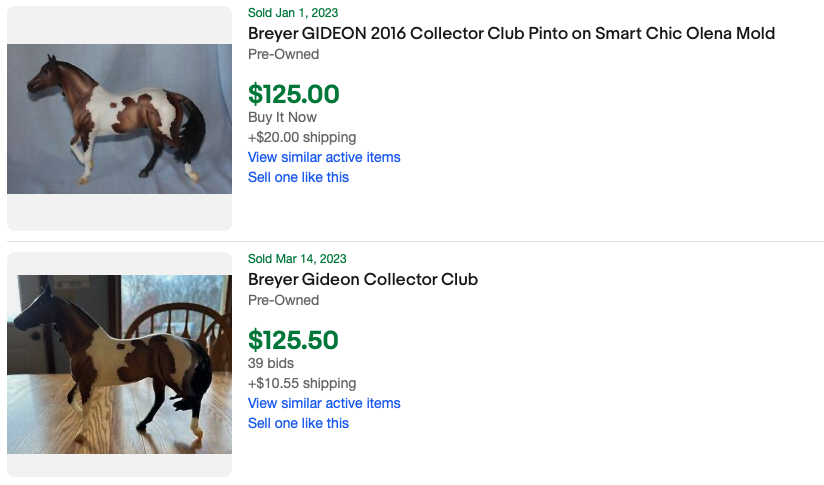Click the $125.00 sold price
Screen dimensions: 824x485
[294, 95]
